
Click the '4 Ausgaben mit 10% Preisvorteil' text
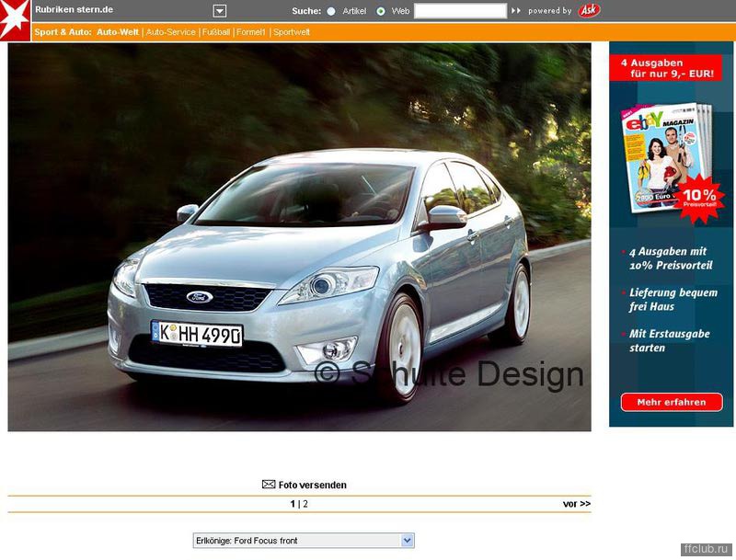click(671, 258)
